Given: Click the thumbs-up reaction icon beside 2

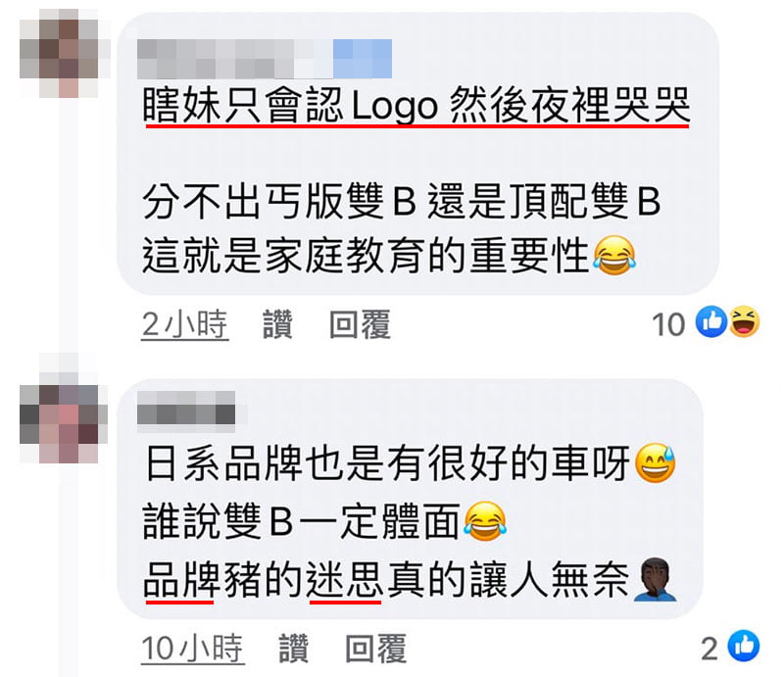Looking at the screenshot, I should [744, 646].
